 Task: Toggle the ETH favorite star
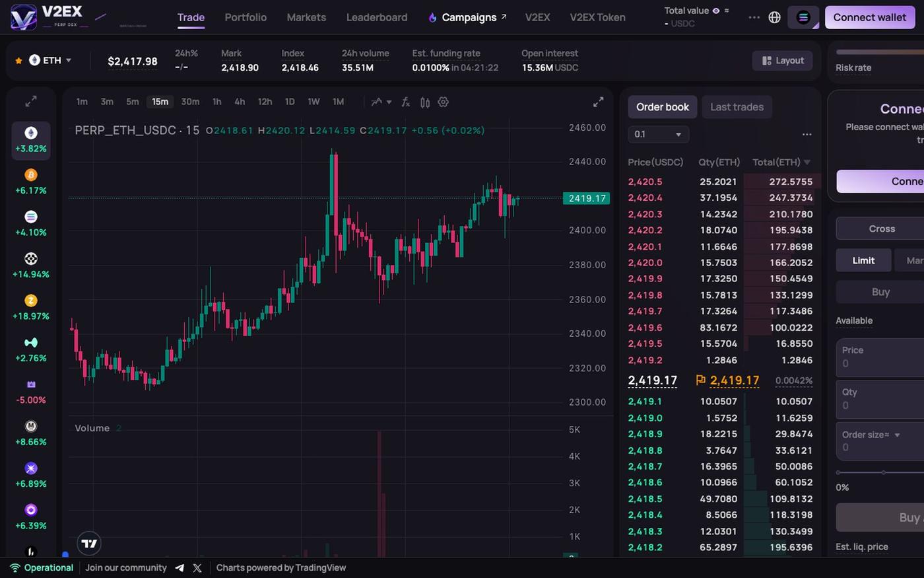(18, 61)
